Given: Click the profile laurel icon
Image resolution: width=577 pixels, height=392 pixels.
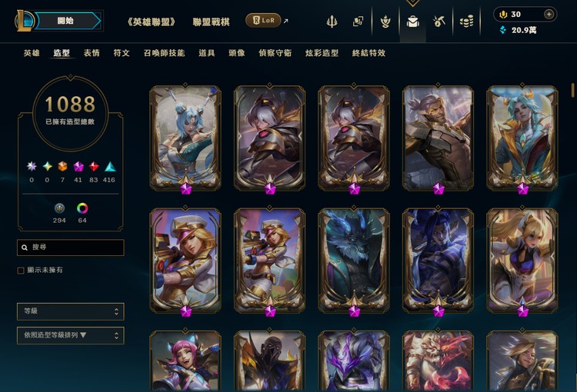Looking at the screenshot, I should tap(385, 22).
